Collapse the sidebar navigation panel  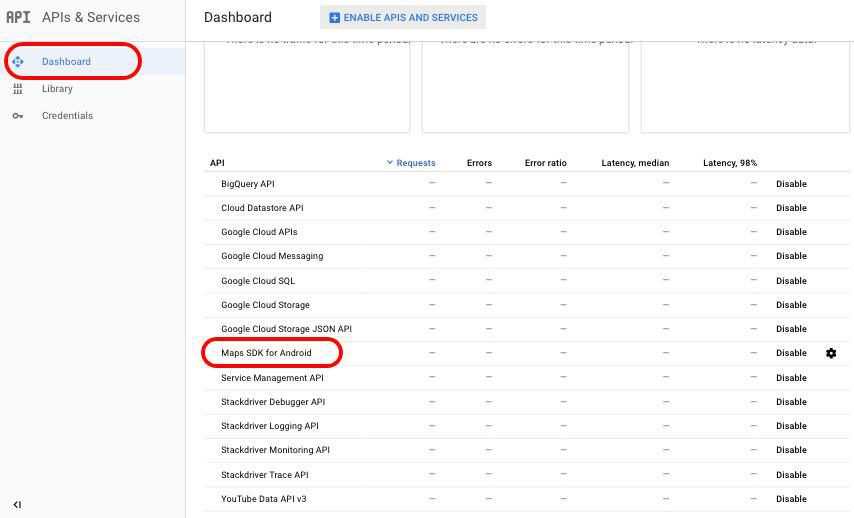click(17, 504)
